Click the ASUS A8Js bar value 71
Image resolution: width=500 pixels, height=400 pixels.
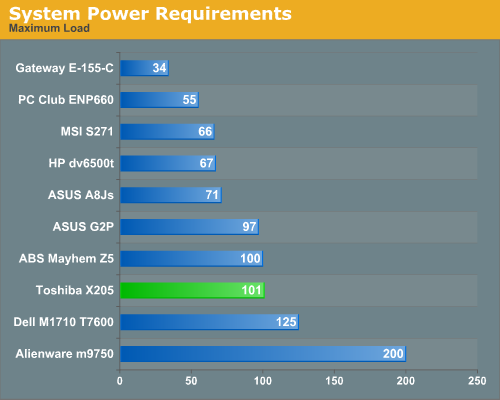tap(212, 195)
